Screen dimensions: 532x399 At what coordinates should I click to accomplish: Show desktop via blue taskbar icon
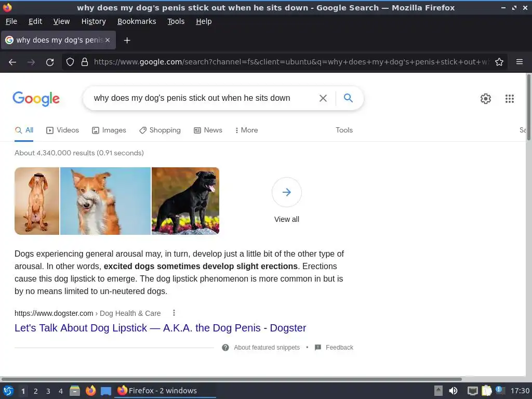tap(106, 391)
